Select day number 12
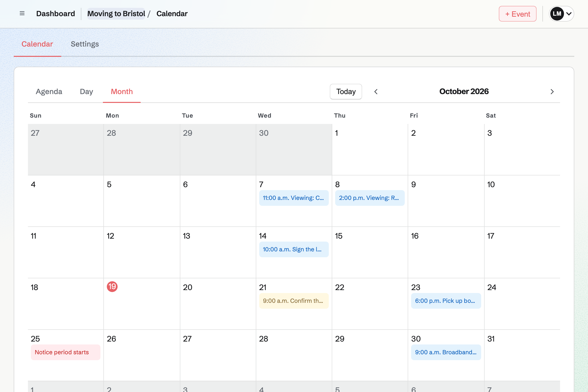Image resolution: width=588 pixels, height=392 pixels. tap(110, 236)
